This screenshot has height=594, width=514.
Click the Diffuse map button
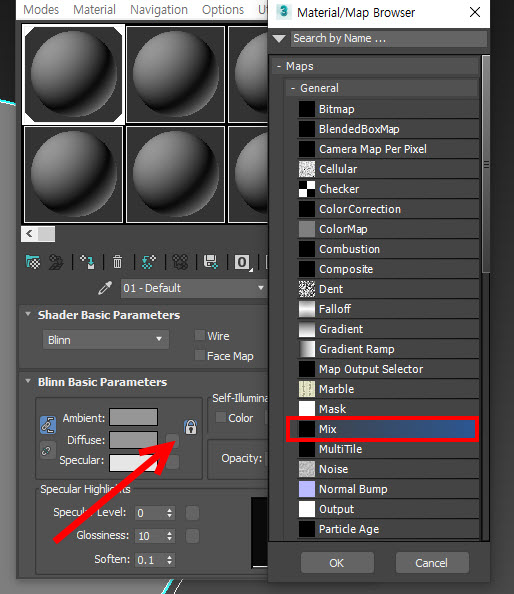[x=172, y=440]
